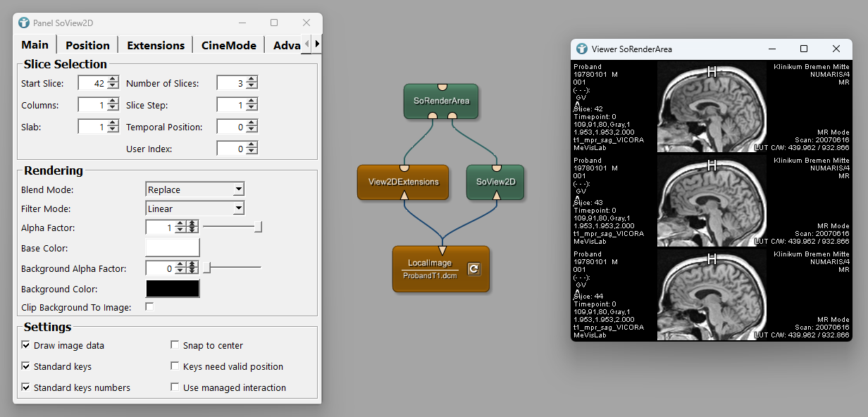Click the Background Color black swatch
This screenshot has width=868, height=417.
(173, 289)
